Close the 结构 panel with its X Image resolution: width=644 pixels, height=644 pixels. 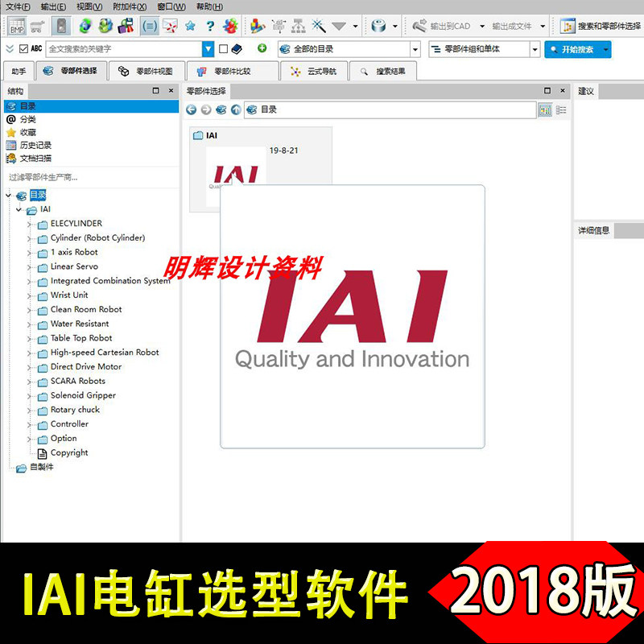pos(171,90)
